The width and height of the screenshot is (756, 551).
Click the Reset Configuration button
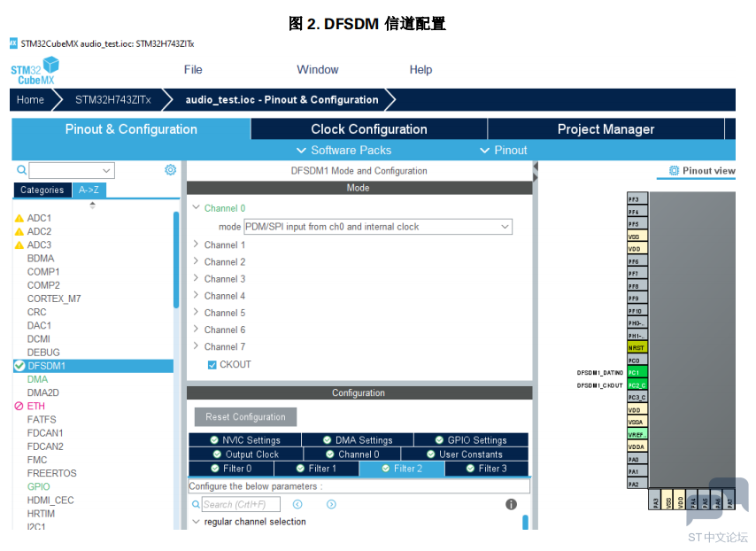[245, 417]
